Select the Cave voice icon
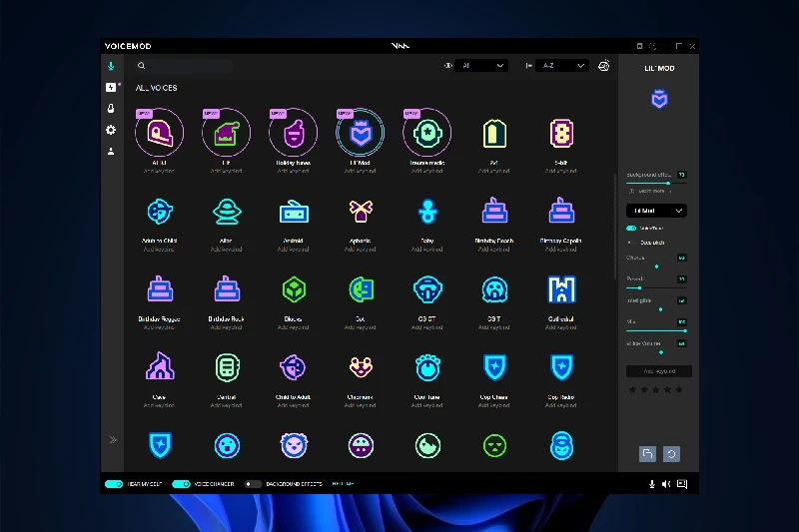799x532 pixels. click(x=160, y=366)
